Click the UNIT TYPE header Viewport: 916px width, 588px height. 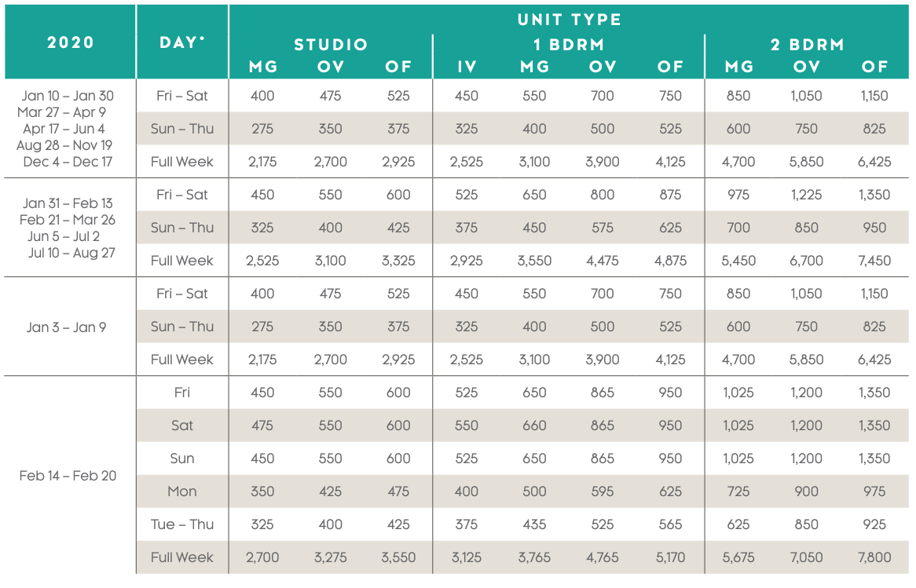(x=569, y=20)
